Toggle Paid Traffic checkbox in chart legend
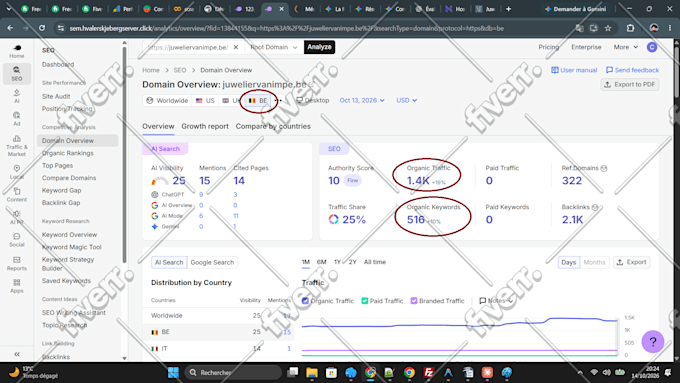 (x=365, y=301)
